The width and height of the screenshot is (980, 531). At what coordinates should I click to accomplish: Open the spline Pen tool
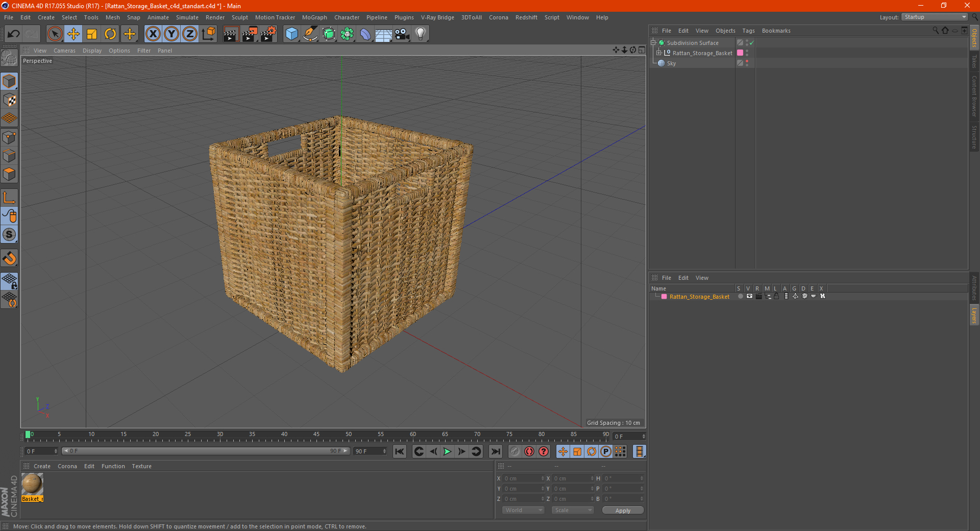point(310,34)
